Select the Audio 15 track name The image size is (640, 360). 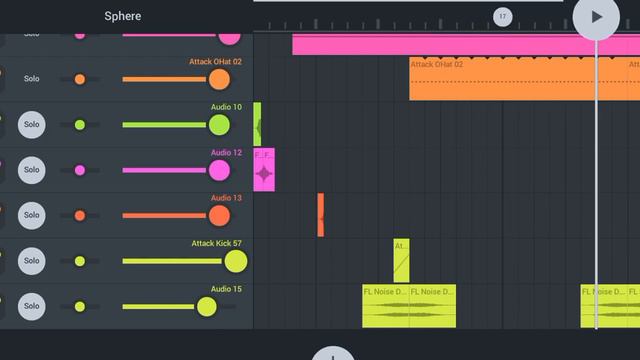click(x=226, y=289)
